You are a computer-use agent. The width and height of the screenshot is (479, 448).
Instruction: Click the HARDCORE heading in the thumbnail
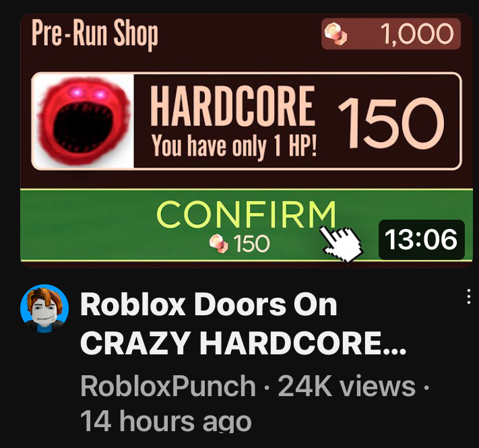[x=232, y=106]
